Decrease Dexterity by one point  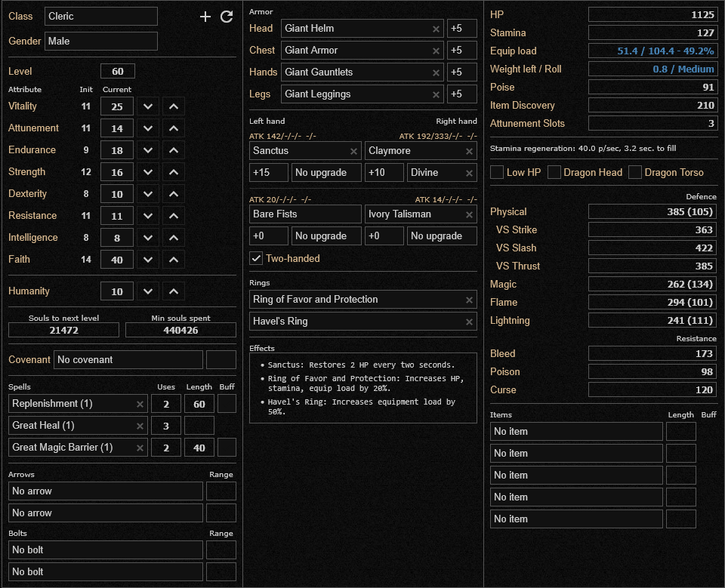click(148, 194)
